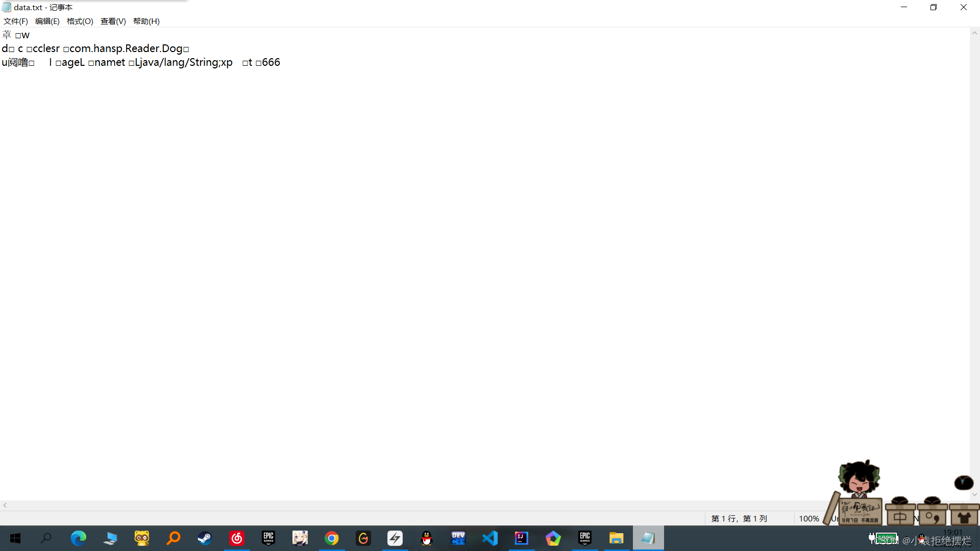
Task: Open Visual Studio Code from taskbar
Action: point(490,538)
